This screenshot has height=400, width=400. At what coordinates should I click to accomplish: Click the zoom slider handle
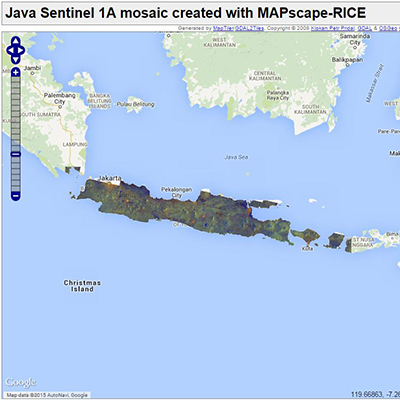pos(16,154)
